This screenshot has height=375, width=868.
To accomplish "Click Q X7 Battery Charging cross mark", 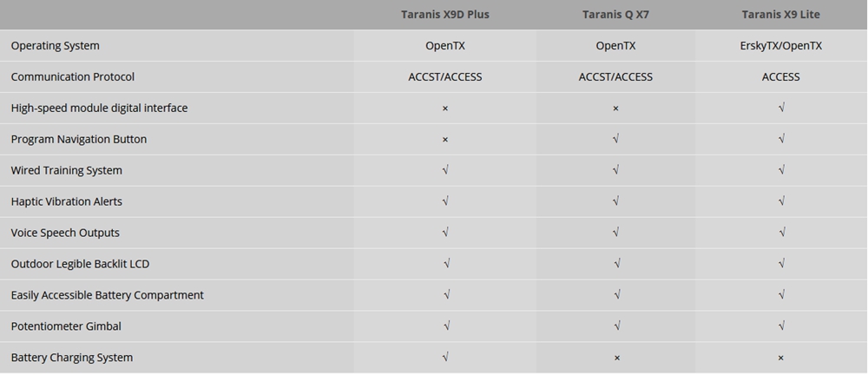I will pyautogui.click(x=615, y=358).
